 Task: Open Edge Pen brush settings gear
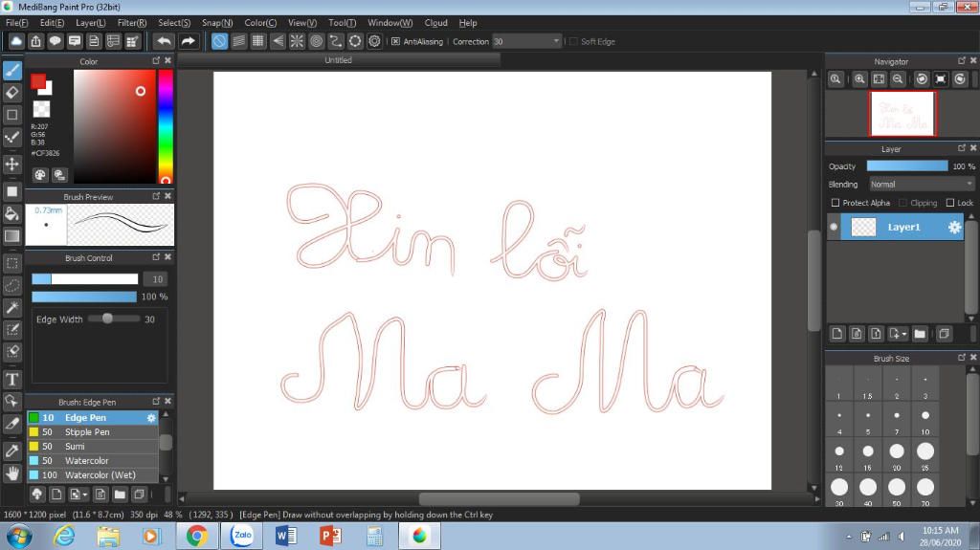coord(151,417)
